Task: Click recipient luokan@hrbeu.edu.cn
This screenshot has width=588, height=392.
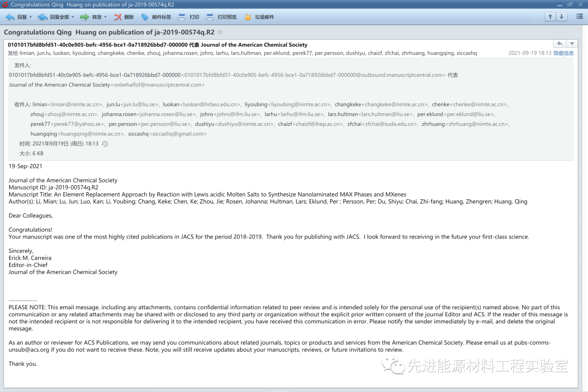Action: (x=210, y=105)
